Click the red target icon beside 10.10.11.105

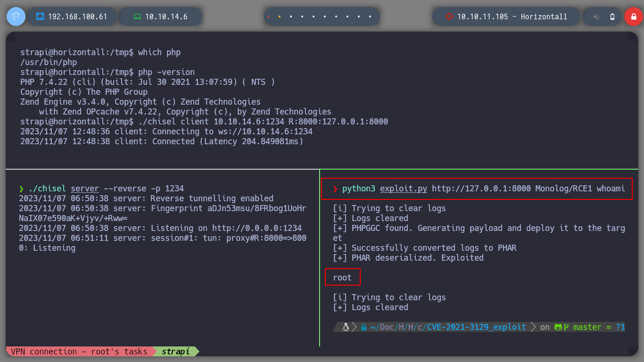[449, 16]
